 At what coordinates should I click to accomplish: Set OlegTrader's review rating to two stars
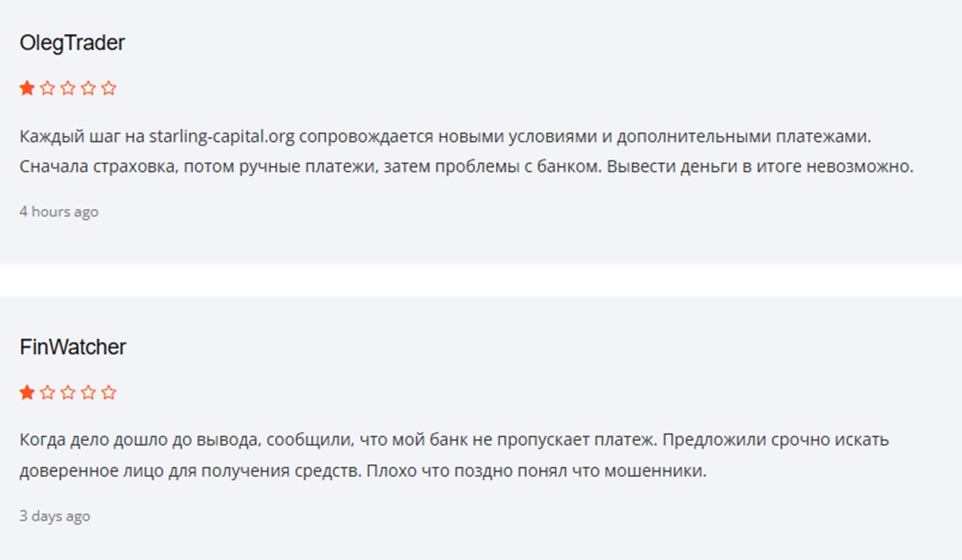click(48, 88)
